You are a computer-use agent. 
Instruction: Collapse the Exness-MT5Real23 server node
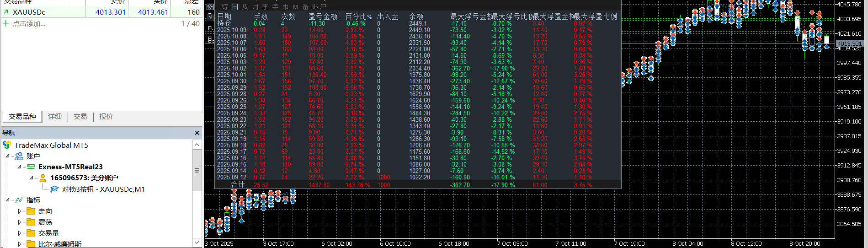(20, 167)
